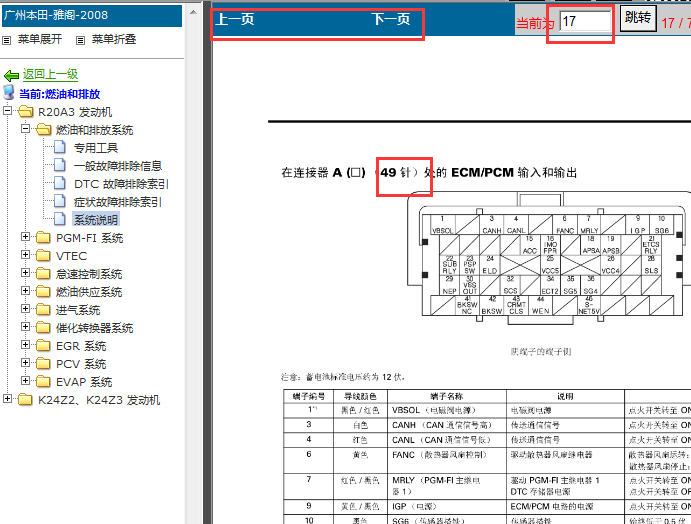Expand the VTEC folder
This screenshot has width=691, height=524.
[x=26, y=255]
